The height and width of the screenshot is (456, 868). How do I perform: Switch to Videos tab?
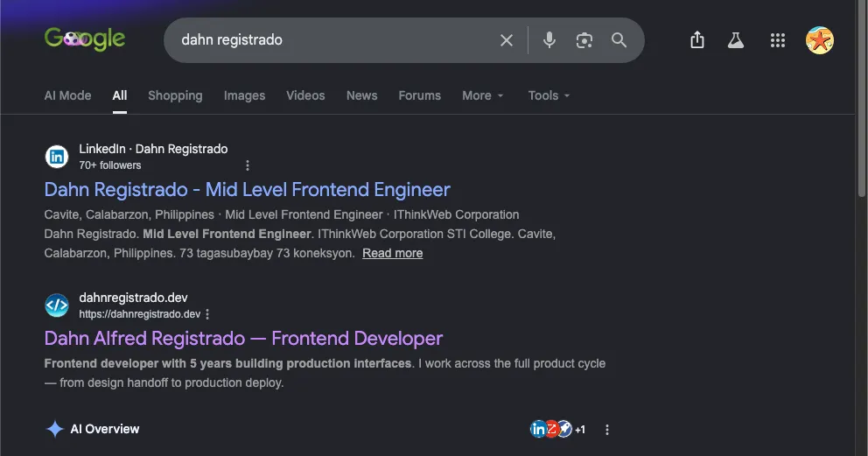click(x=305, y=95)
